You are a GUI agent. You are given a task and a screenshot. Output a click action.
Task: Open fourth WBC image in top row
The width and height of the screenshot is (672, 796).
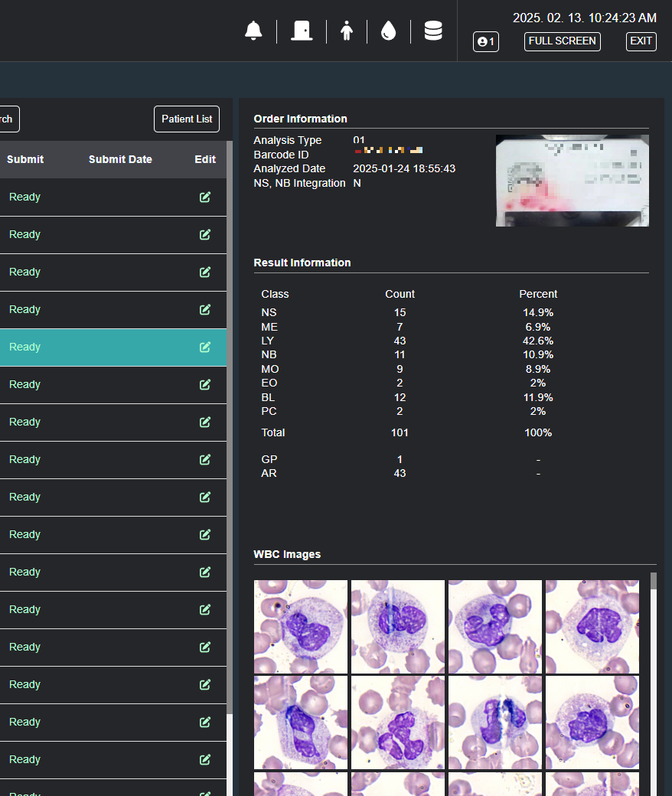592,627
